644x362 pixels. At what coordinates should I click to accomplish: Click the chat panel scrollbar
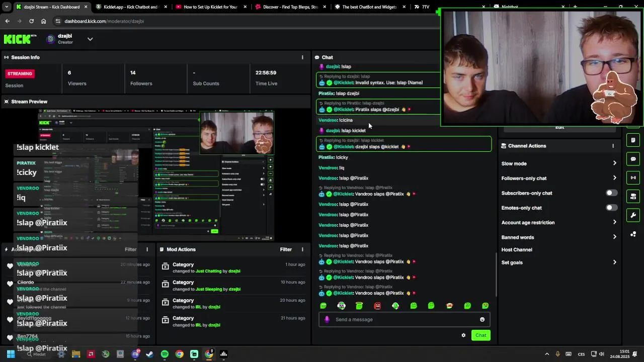pyautogui.click(x=497, y=275)
